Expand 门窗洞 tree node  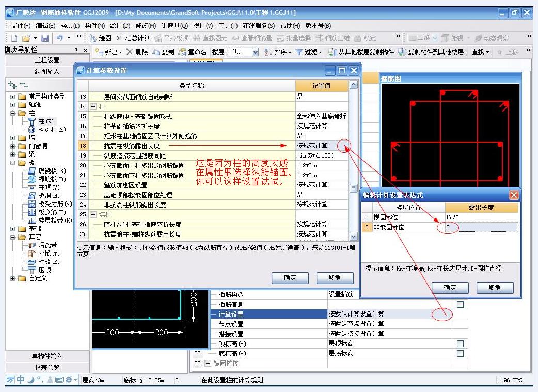tap(13, 146)
